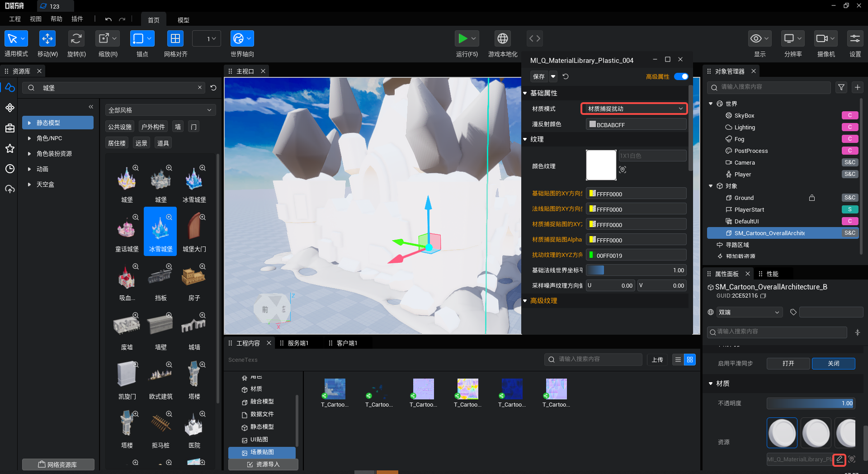
Task: Click the 漫反射颜色 BCBABCFF swatch
Action: (593, 124)
